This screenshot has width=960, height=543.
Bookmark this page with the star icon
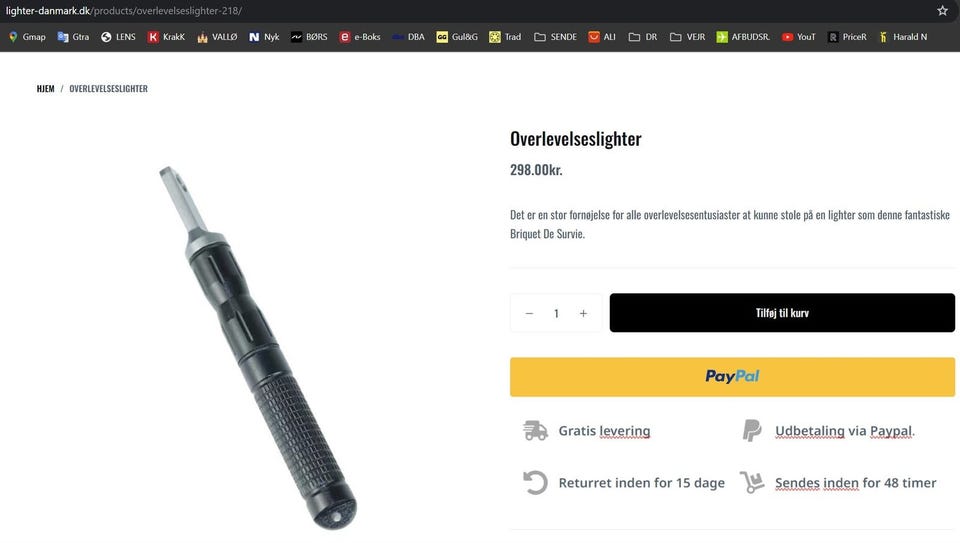pyautogui.click(x=942, y=10)
